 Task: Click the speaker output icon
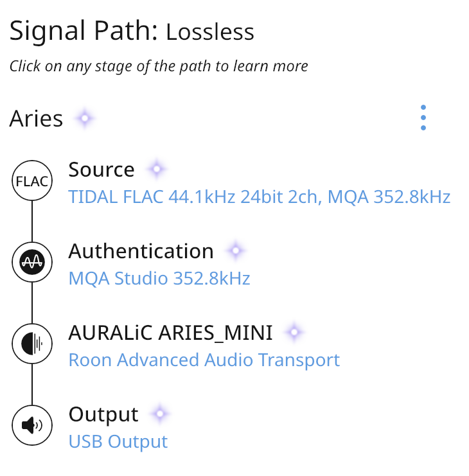pyautogui.click(x=32, y=425)
